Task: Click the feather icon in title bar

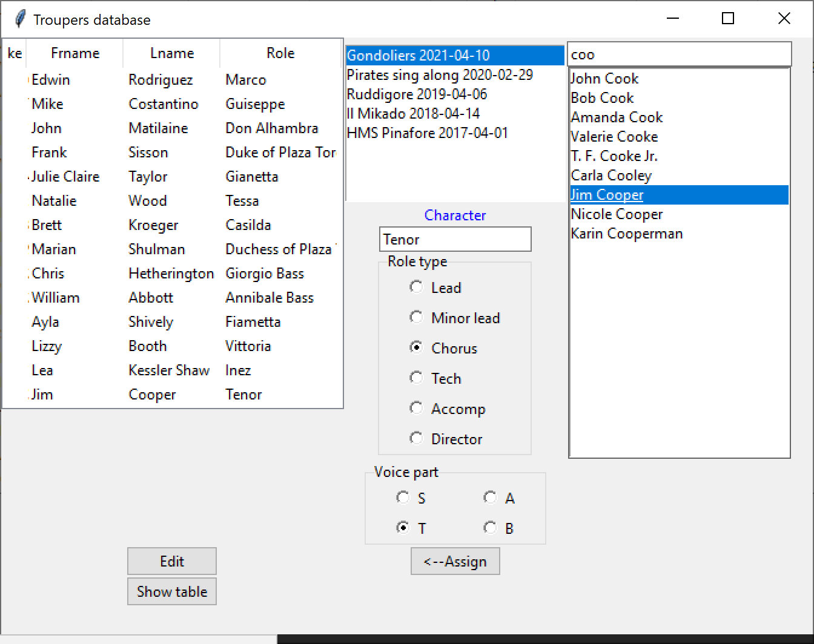Action: tap(20, 19)
